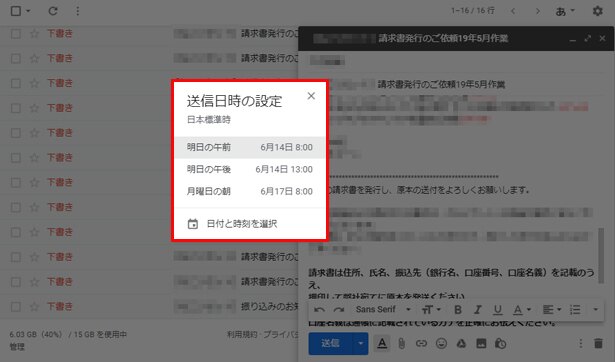615x362 pixels.
Task: Expand the Sans Serif font dropdown
Action: pos(383,309)
